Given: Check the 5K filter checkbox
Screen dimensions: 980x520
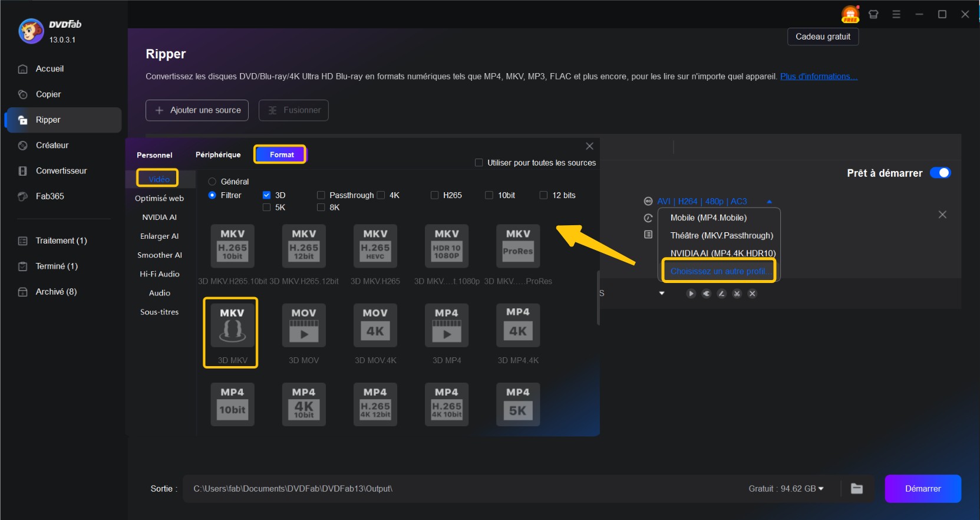Looking at the screenshot, I should click(266, 208).
